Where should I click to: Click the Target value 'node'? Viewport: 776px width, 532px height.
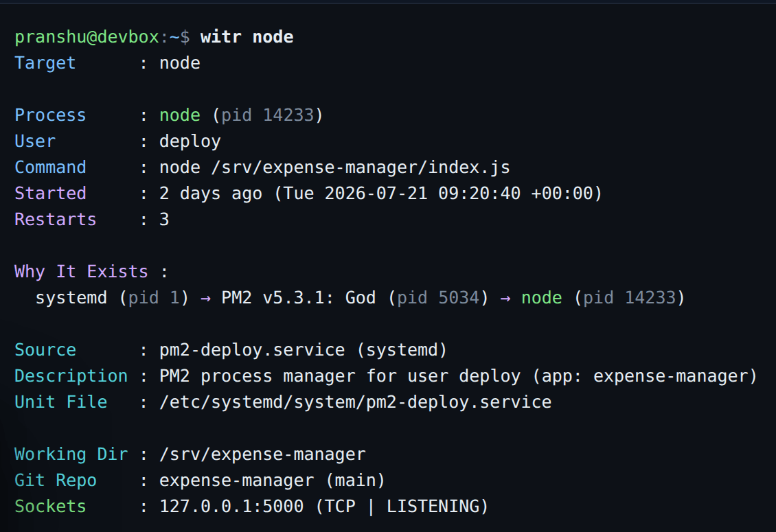(x=180, y=63)
